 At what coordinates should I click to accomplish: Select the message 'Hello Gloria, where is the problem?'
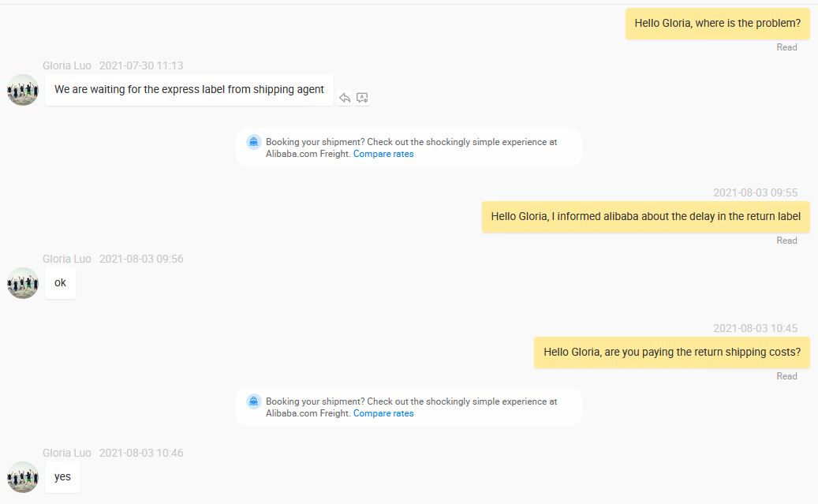717,24
